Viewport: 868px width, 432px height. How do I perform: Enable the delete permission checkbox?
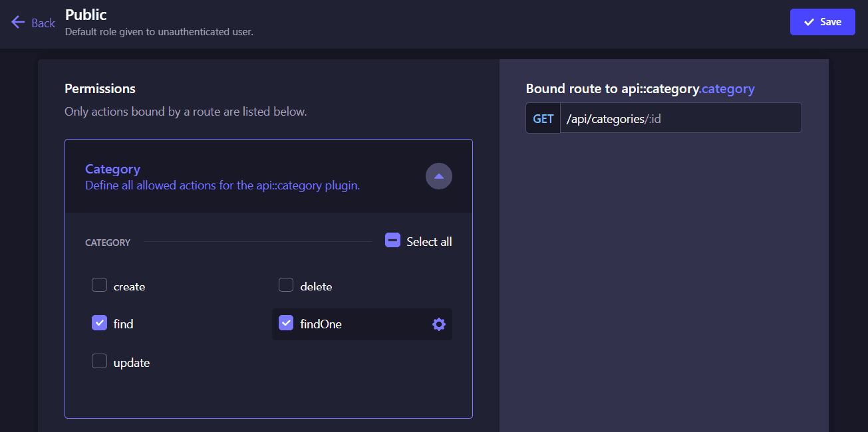(286, 286)
